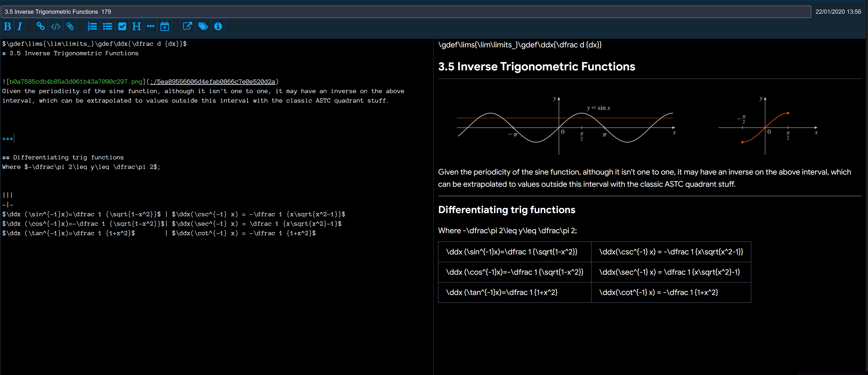
Task: Toggle bold formatting
Action: [x=7, y=26]
